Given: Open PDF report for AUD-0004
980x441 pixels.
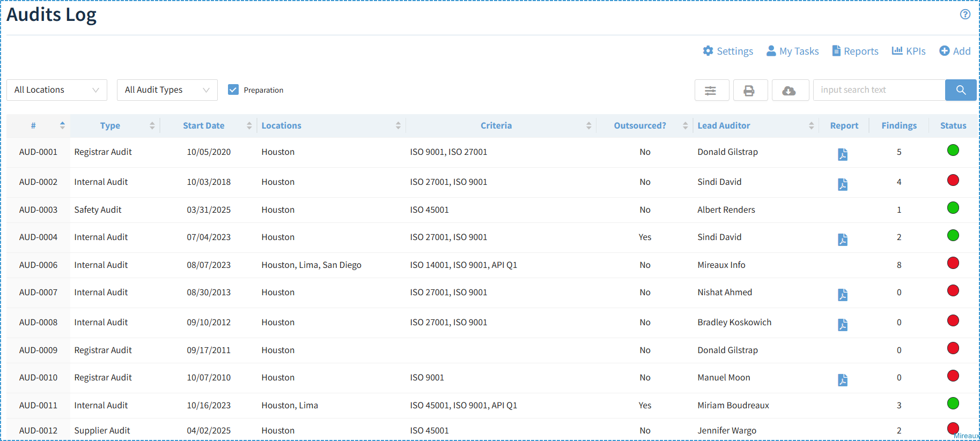Looking at the screenshot, I should (843, 240).
